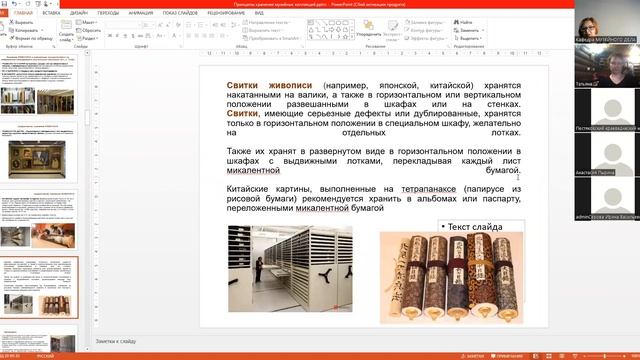This screenshot has width=640, height=360.
Task: Toggle strikethrough formatting button
Action: click(x=140, y=36)
